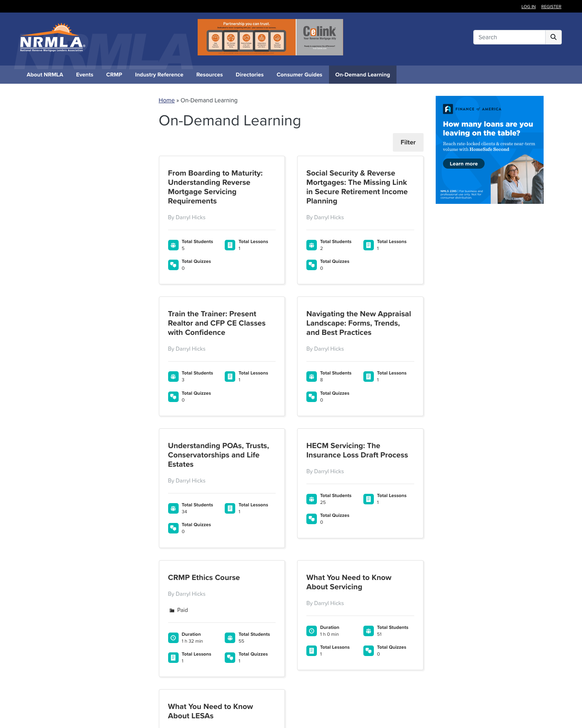The width and height of the screenshot is (582, 728).
Task: Open From Boarding to Maturity course title
Action: pos(215,187)
